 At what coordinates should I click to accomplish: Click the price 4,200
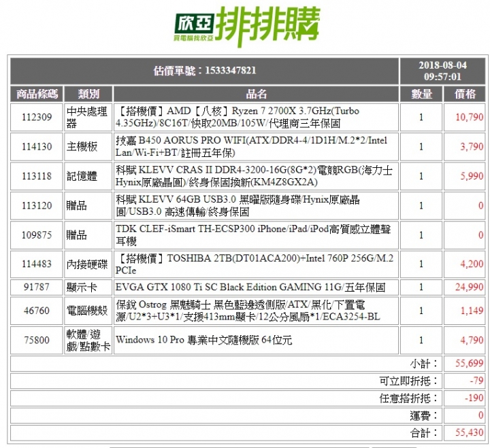click(472, 264)
